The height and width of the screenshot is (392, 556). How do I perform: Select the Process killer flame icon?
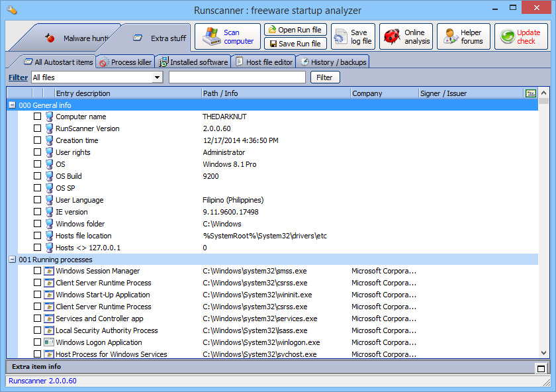pyautogui.click(x=103, y=61)
